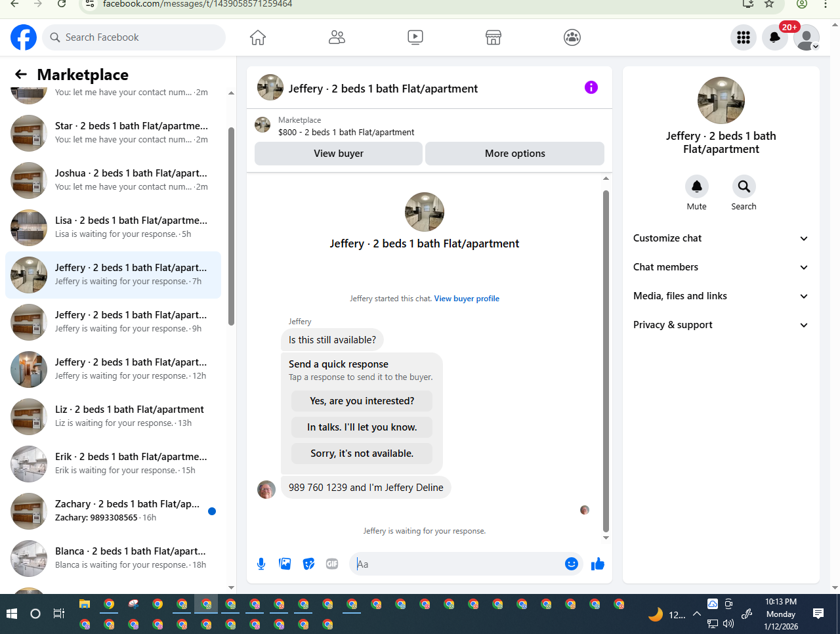Open conversation information purple i icon

tap(591, 87)
